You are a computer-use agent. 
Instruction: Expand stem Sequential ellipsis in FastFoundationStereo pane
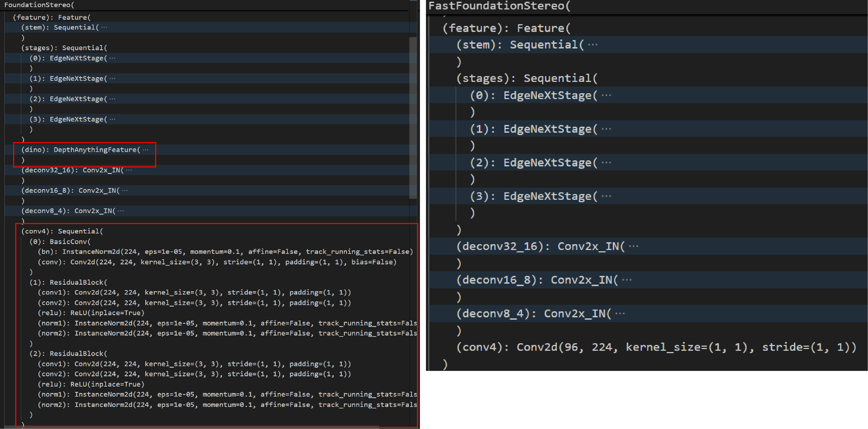[x=593, y=45]
